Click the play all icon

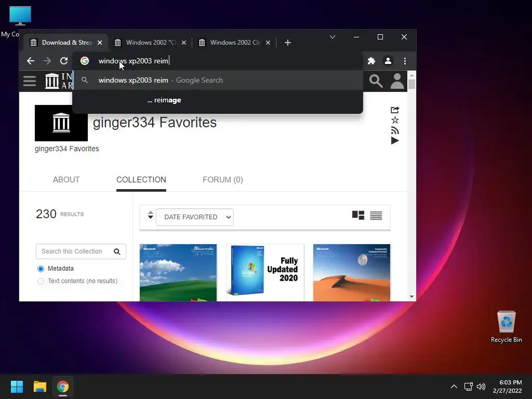point(395,140)
